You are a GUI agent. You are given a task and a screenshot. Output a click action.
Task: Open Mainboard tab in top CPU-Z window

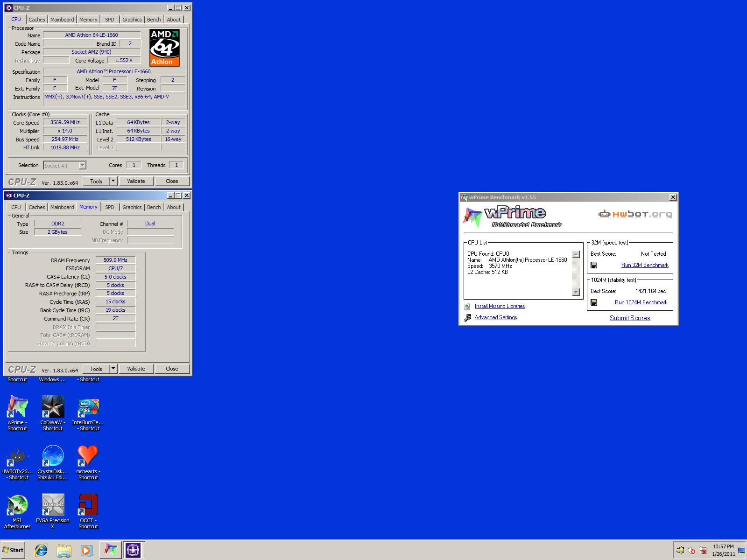pyautogui.click(x=62, y=20)
